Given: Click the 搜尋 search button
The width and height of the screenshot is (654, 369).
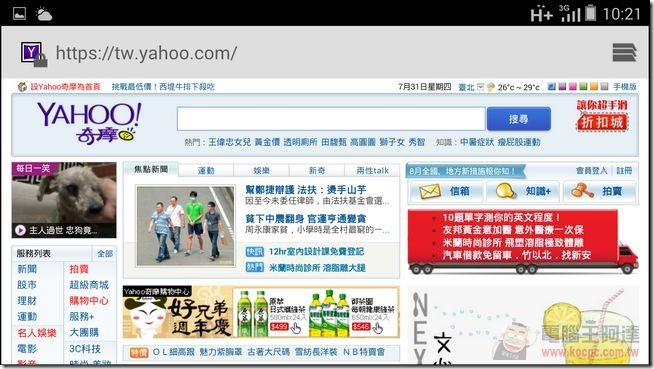Looking at the screenshot, I should [518, 119].
